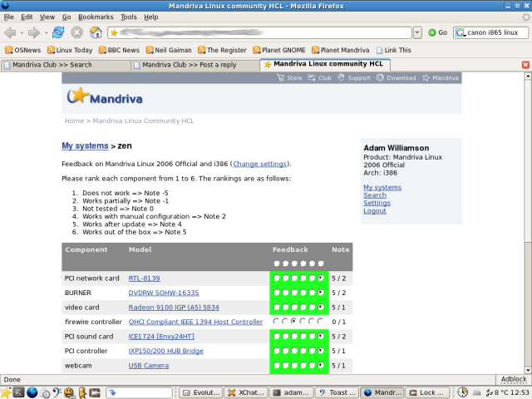Click the weather 8 °C applet
532x399 pixels.
496,392
